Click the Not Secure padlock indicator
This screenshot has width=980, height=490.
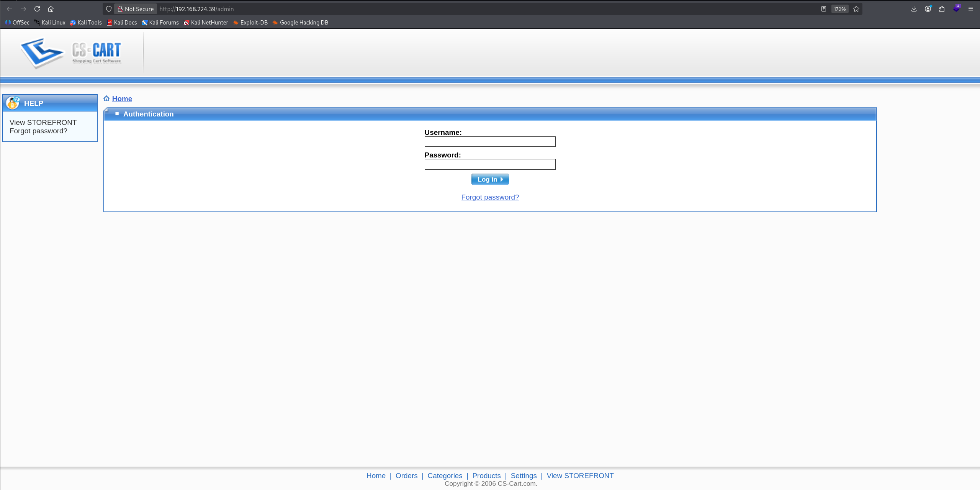coord(136,9)
